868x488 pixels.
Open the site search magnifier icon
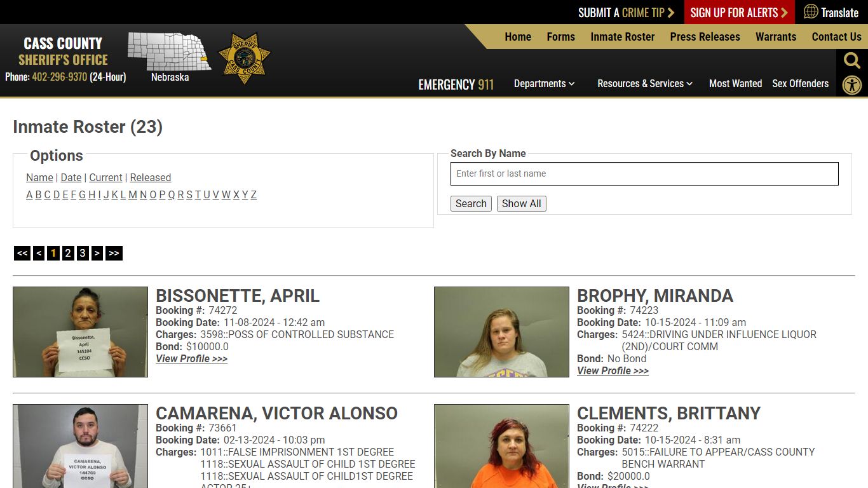851,61
